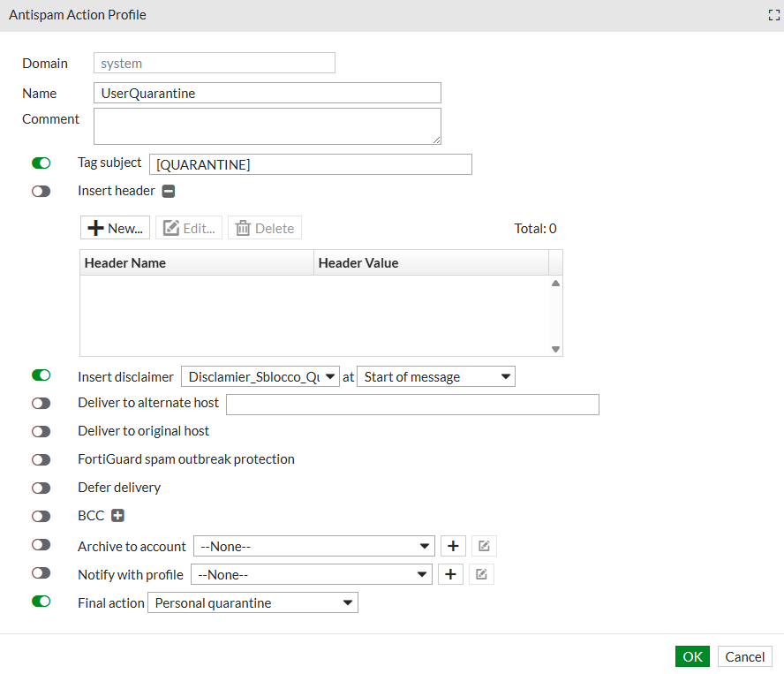The width and height of the screenshot is (784, 674).
Task: Disable the Final action toggle
Action: coord(41,602)
